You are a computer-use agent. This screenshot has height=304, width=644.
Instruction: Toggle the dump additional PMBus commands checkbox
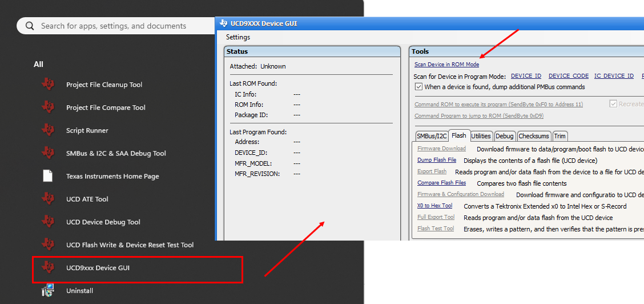point(418,87)
